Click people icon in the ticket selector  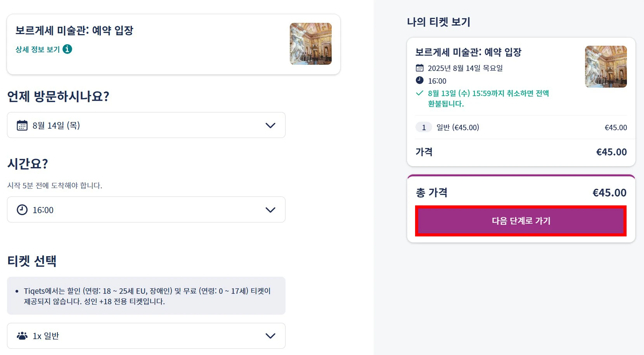pos(22,336)
